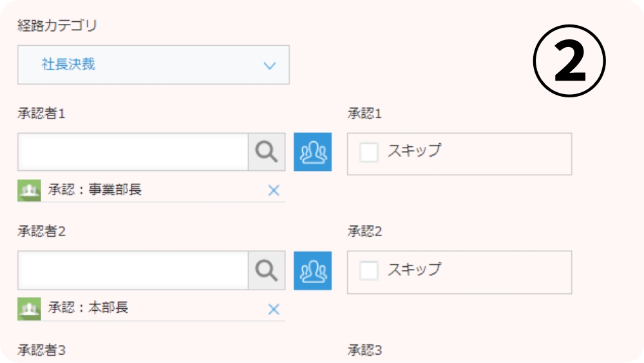Image resolution: width=644 pixels, height=363 pixels.
Task: Remove 承認：本部長 with the X icon
Action: click(x=274, y=309)
